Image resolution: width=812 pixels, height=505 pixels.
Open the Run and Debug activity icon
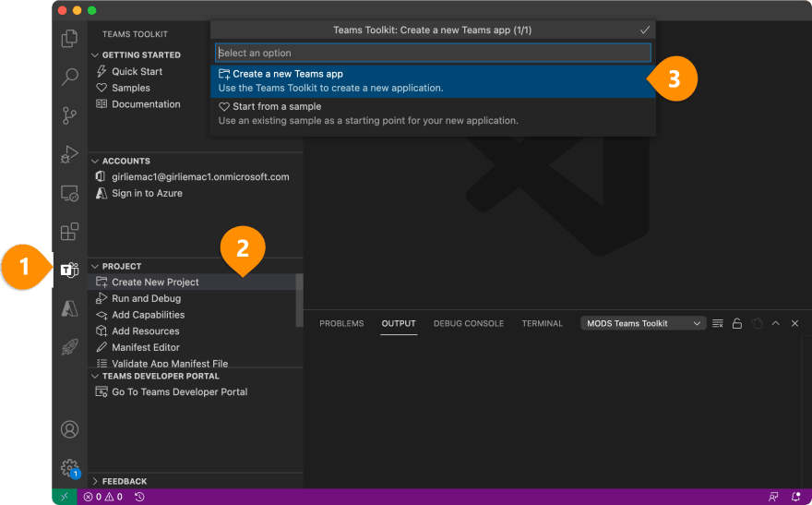[69, 154]
